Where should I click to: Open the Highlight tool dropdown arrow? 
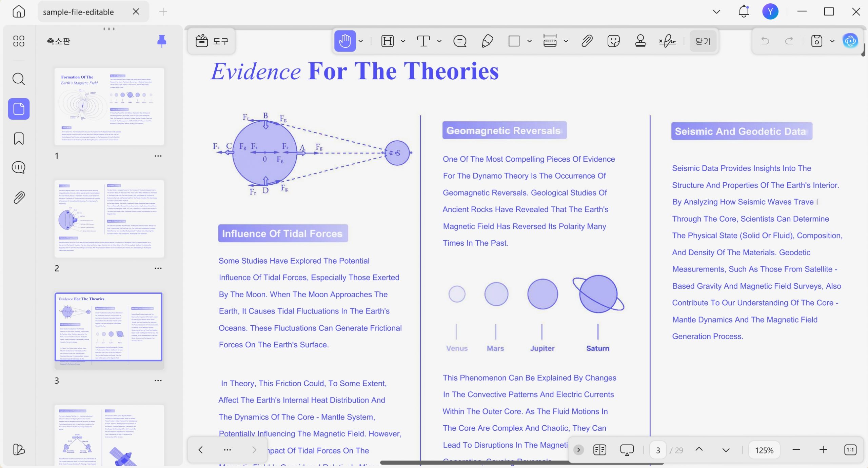pyautogui.click(x=403, y=41)
